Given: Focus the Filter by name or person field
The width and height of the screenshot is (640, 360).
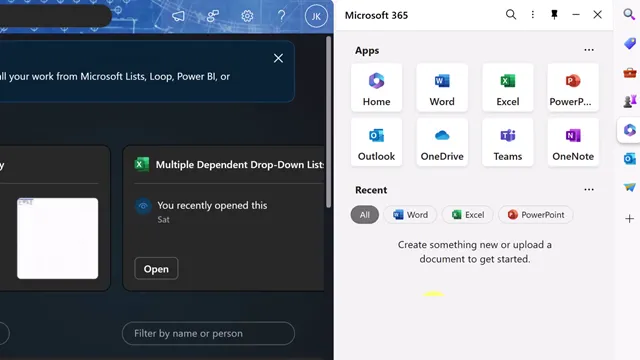Looking at the screenshot, I should 208,333.
